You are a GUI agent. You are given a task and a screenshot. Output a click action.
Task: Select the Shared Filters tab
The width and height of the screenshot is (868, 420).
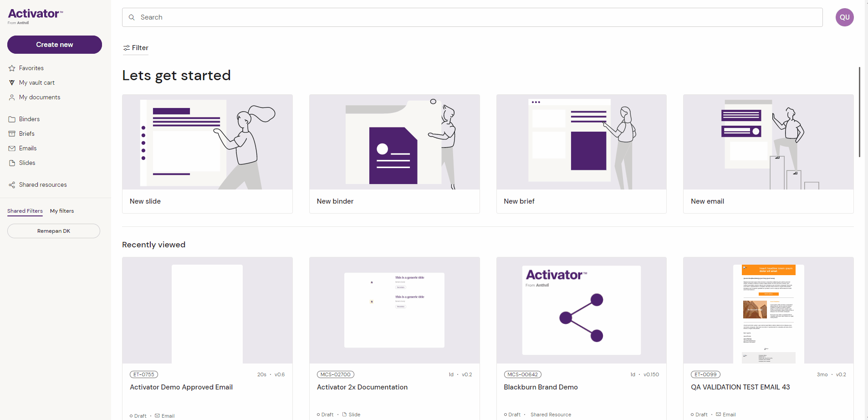pos(25,211)
